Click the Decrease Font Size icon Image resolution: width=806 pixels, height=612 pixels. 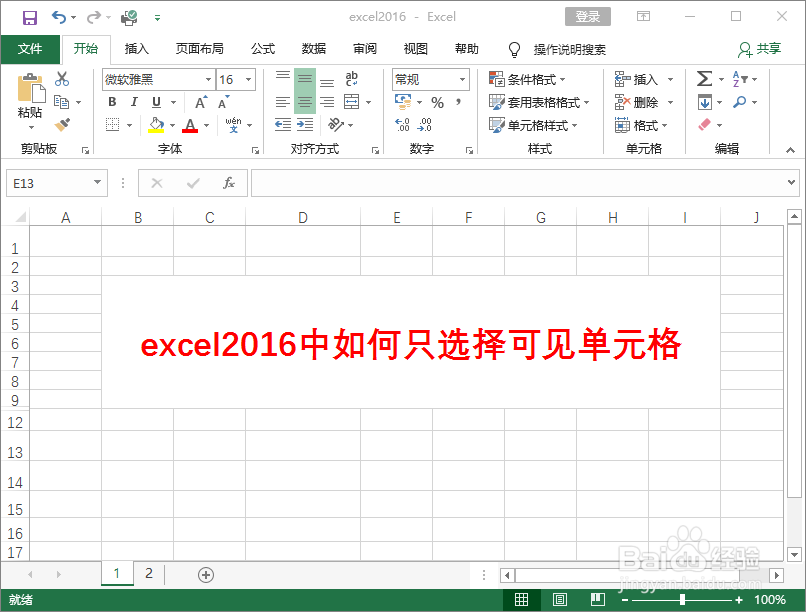pos(224,102)
